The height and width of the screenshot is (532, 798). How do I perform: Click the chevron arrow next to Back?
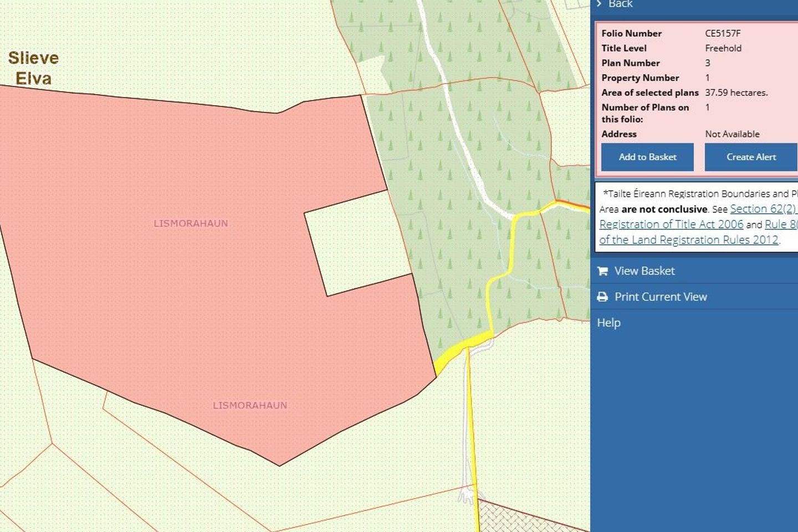click(x=600, y=4)
